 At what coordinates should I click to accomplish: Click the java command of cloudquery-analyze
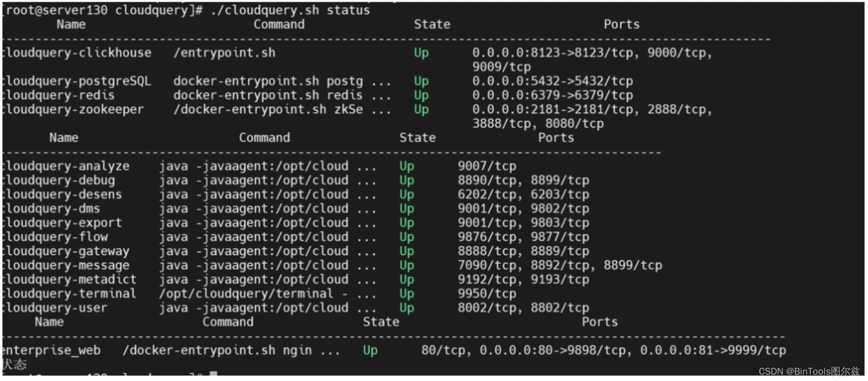point(268,167)
